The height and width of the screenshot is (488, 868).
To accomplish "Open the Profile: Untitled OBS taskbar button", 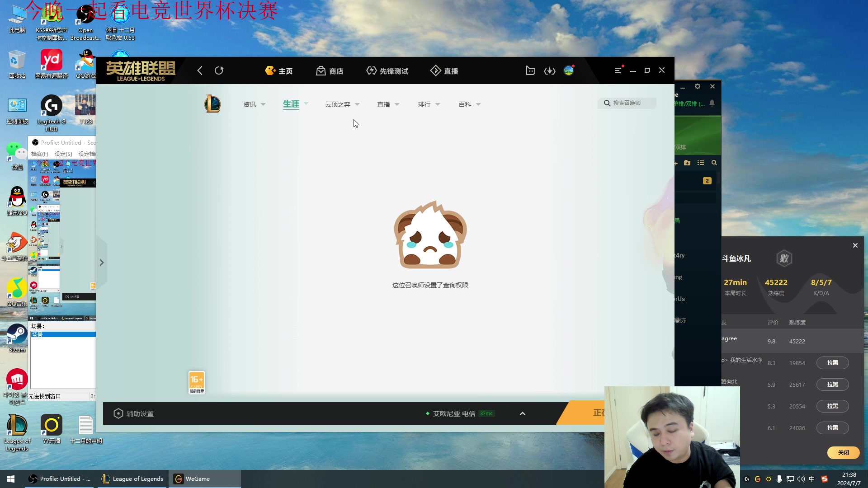I will 59,479.
